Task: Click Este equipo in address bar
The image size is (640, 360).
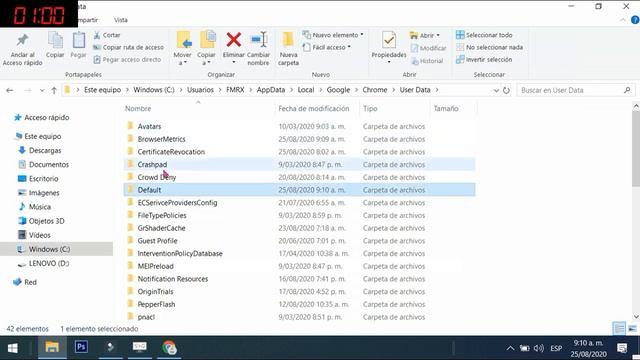Action: pos(102,90)
